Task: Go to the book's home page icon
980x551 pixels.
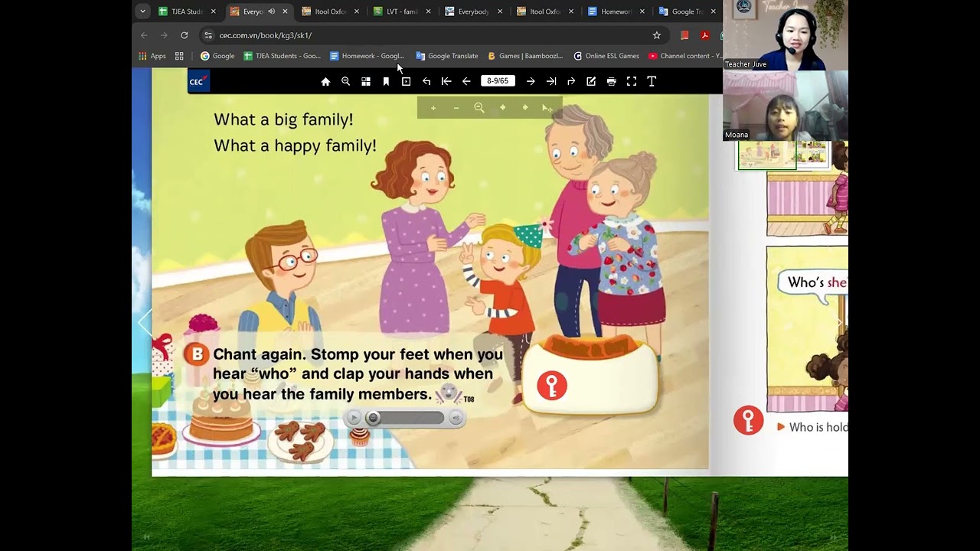Action: 325,81
